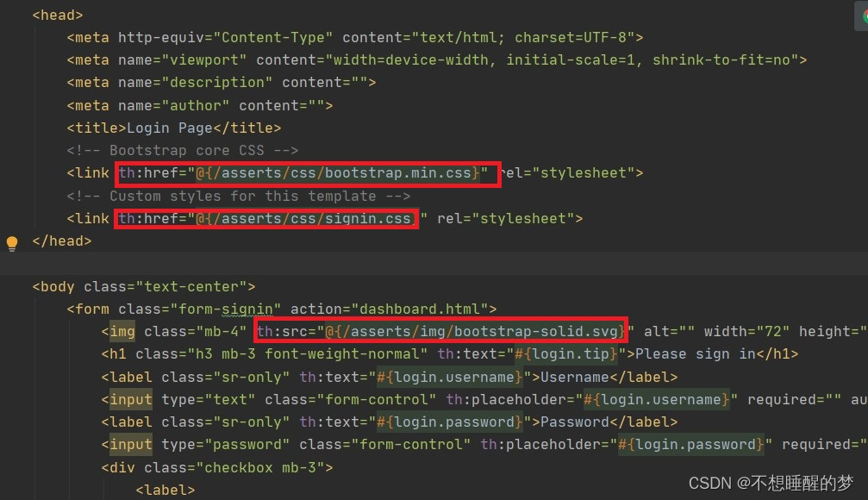868x500 pixels.
Task: Click the Bootstrap core CSS comment
Action: pos(183,151)
